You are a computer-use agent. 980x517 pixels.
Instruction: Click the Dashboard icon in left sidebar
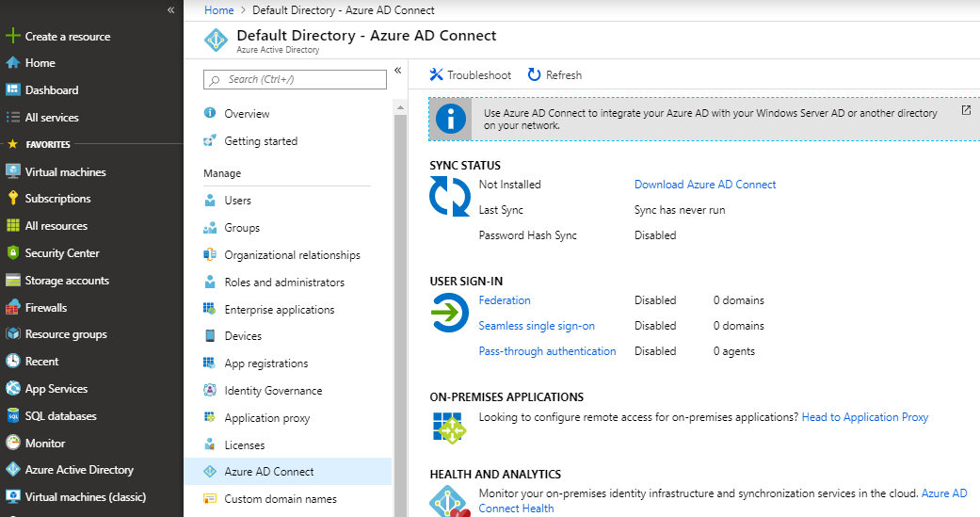[12, 89]
